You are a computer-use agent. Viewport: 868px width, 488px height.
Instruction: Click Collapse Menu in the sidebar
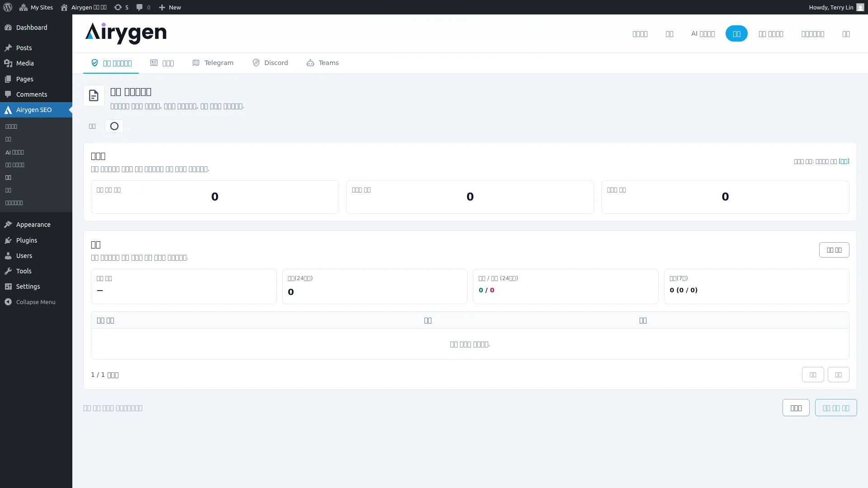pos(35,302)
